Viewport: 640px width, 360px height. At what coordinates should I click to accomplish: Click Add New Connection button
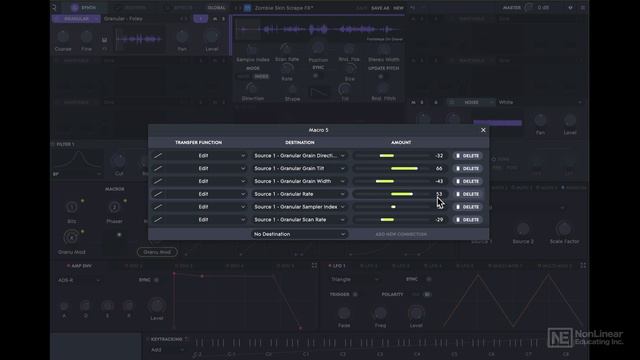[401, 234]
